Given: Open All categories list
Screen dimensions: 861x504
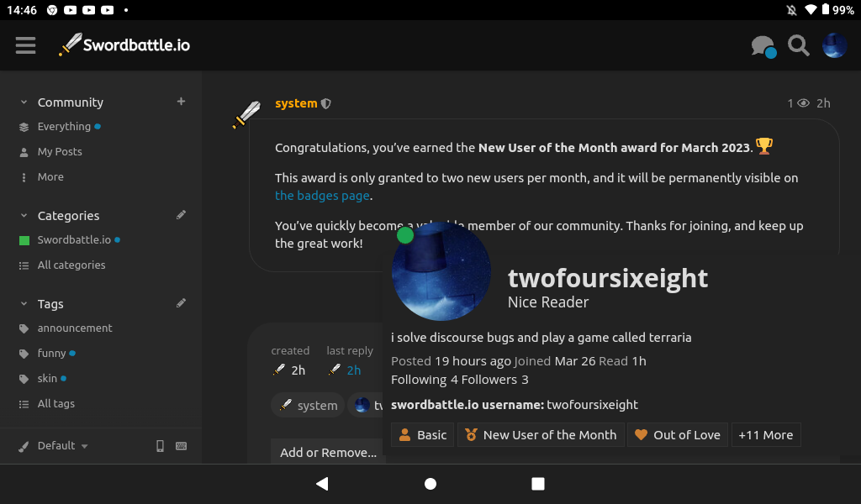Looking at the screenshot, I should tap(71, 265).
